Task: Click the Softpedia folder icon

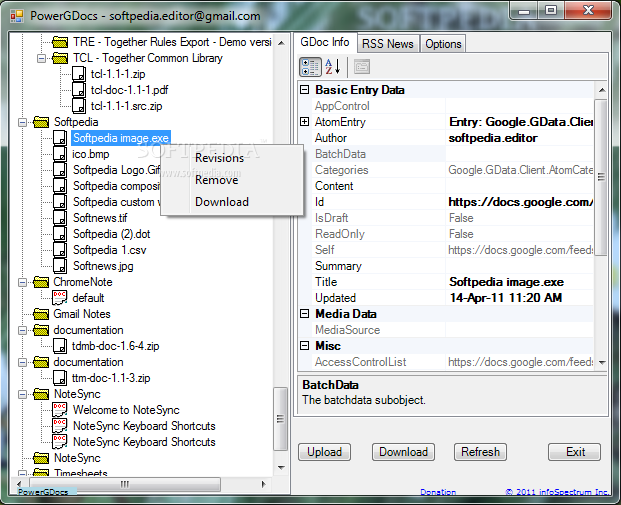Action: [41, 122]
